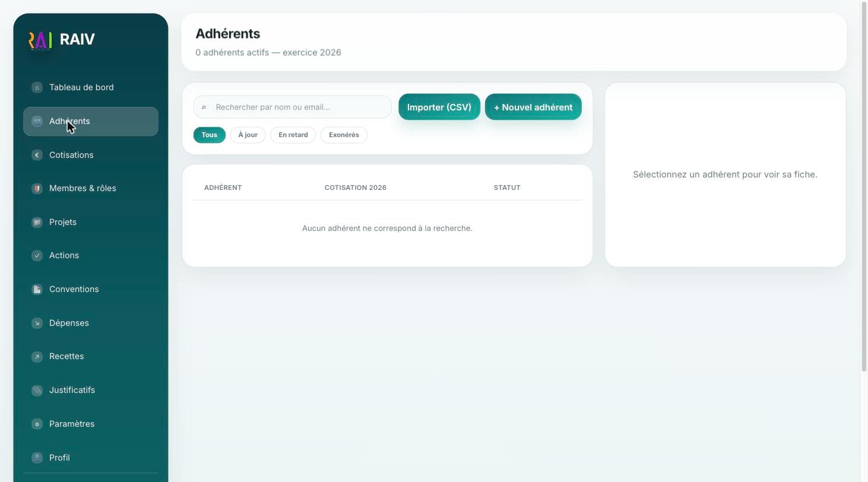Select the Tous filter chip
This screenshot has height=482, width=868.
click(x=209, y=135)
